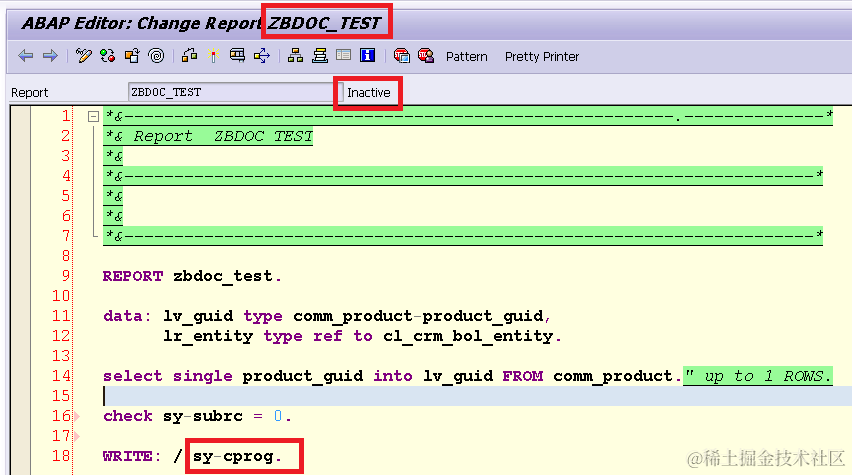Screen dimensions: 852x475
Task: Click the Active/Inactive switch icon
Action: [108, 55]
